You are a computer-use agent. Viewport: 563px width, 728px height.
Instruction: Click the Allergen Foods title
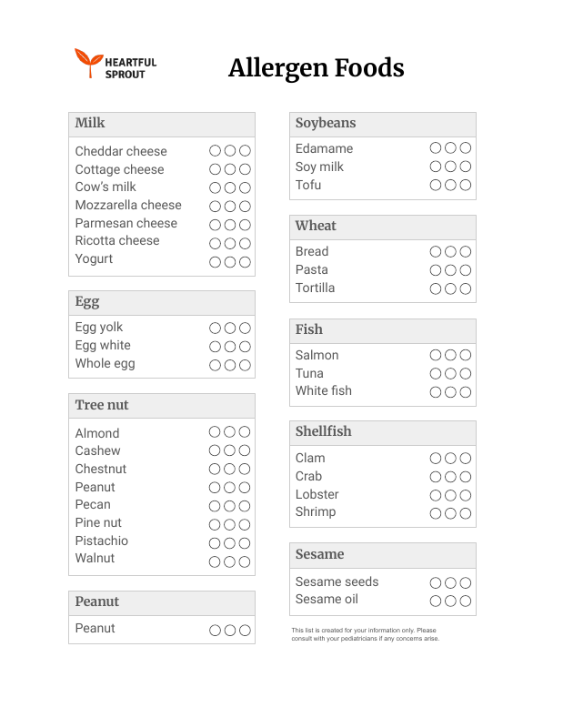pyautogui.click(x=317, y=67)
